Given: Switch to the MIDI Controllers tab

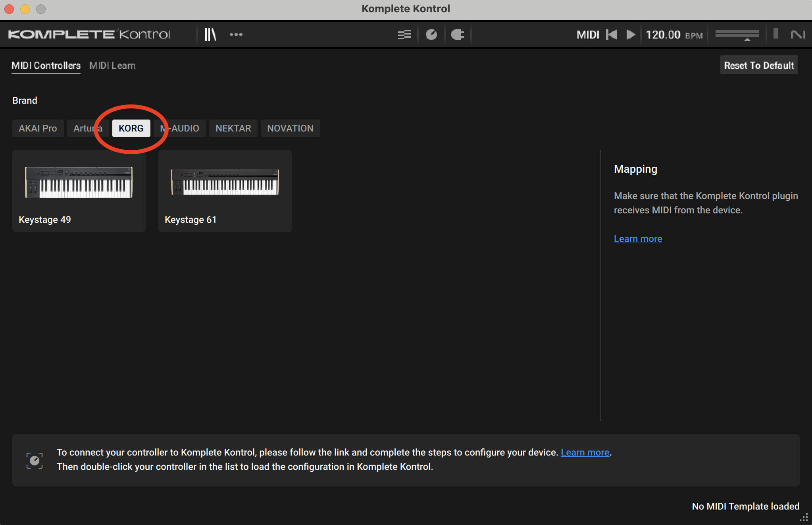Looking at the screenshot, I should click(46, 66).
